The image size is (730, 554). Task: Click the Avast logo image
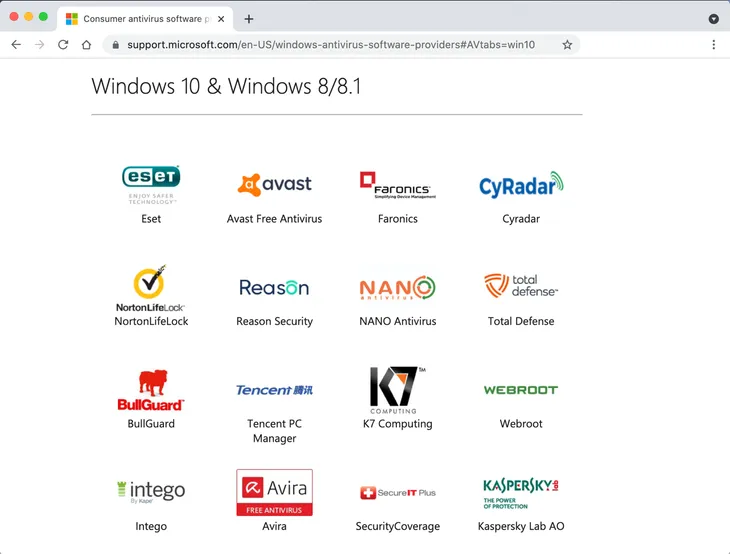click(x=274, y=184)
